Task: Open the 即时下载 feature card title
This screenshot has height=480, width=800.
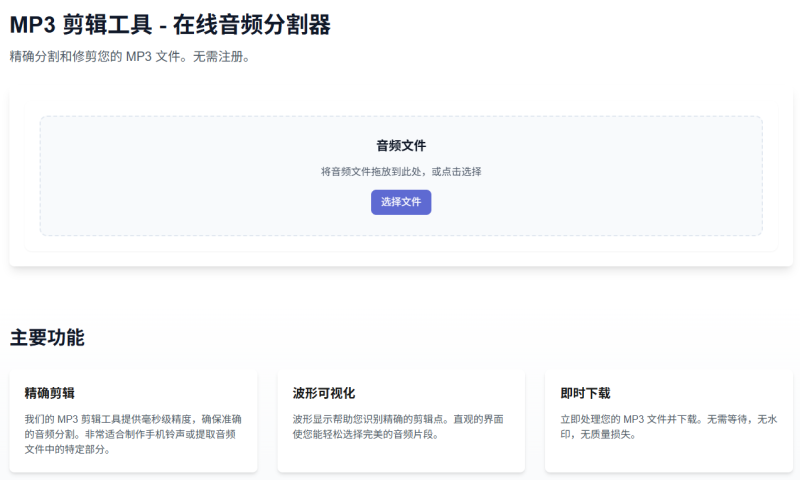Action: pyautogui.click(x=586, y=393)
